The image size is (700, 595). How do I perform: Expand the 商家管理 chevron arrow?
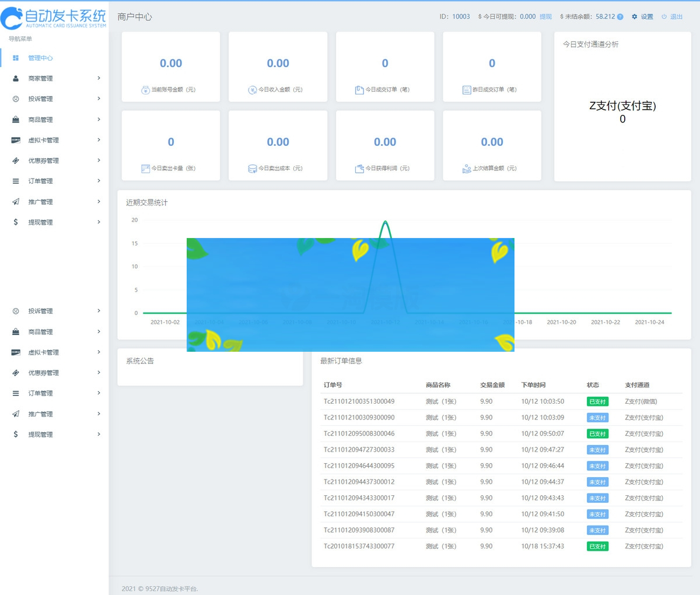99,78
